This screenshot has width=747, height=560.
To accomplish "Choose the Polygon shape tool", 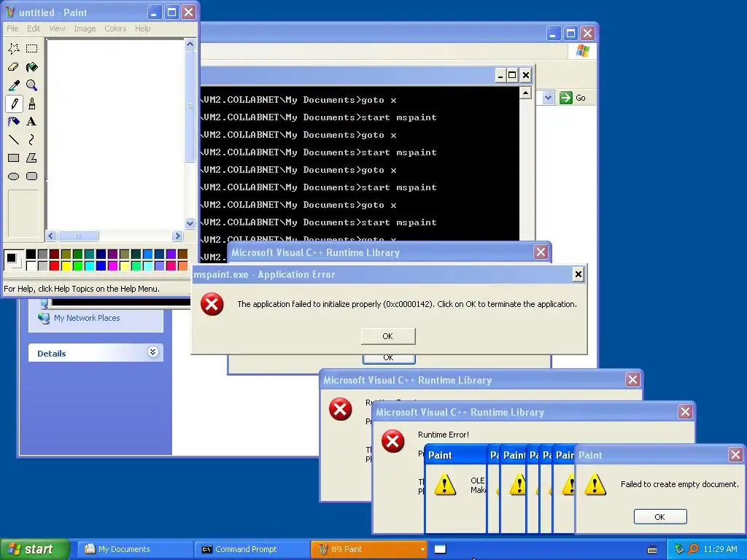I will click(x=31, y=157).
